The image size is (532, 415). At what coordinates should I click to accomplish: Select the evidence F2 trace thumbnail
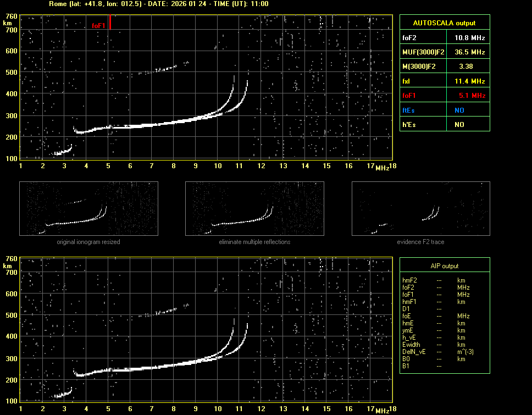(x=421, y=208)
